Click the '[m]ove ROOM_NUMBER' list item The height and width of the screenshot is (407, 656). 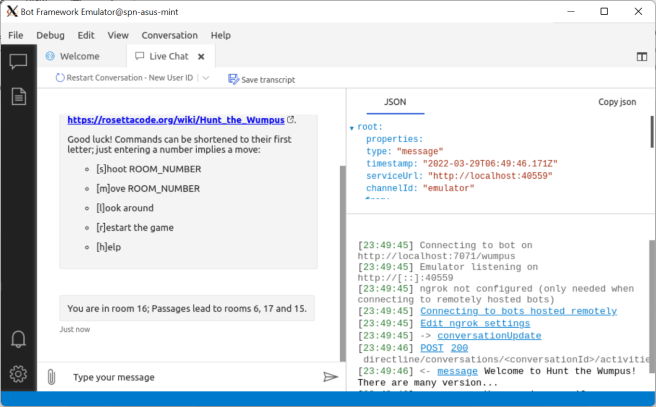click(x=148, y=188)
